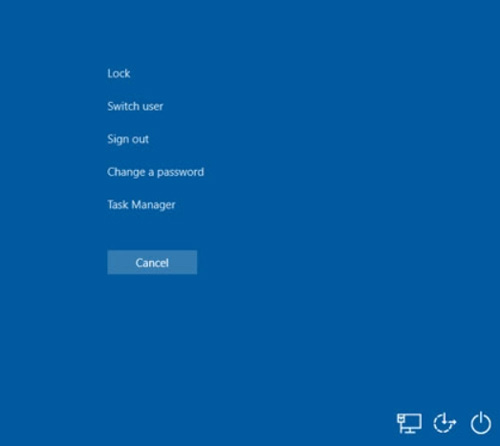The width and height of the screenshot is (500, 446).
Task: Show accessibility options from the dashed clock icon
Action: (x=445, y=423)
